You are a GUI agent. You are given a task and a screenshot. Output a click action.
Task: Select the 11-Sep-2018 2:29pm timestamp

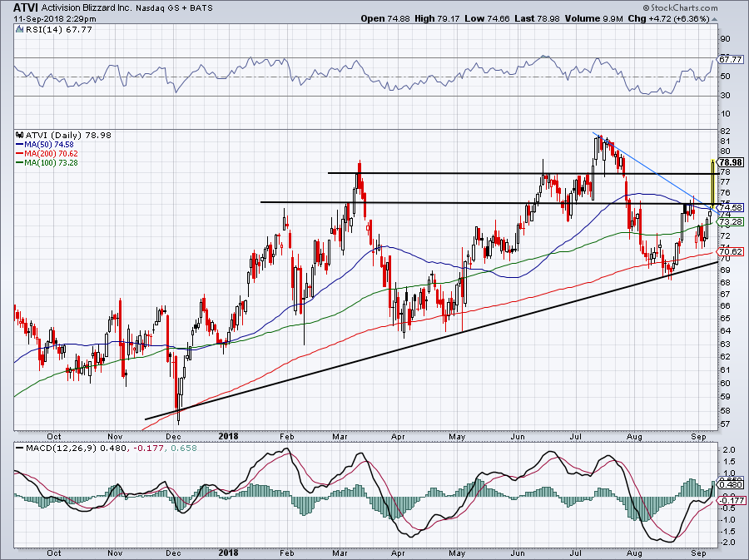click(x=54, y=19)
